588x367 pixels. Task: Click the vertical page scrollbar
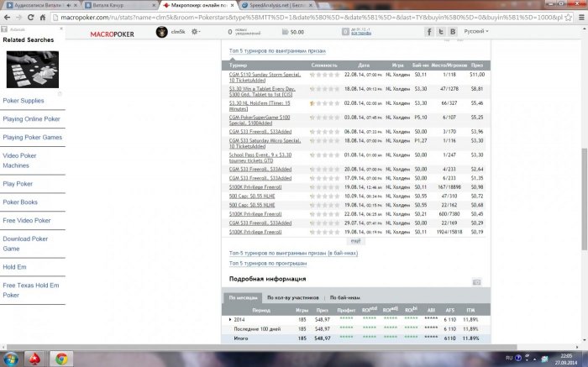(x=585, y=199)
